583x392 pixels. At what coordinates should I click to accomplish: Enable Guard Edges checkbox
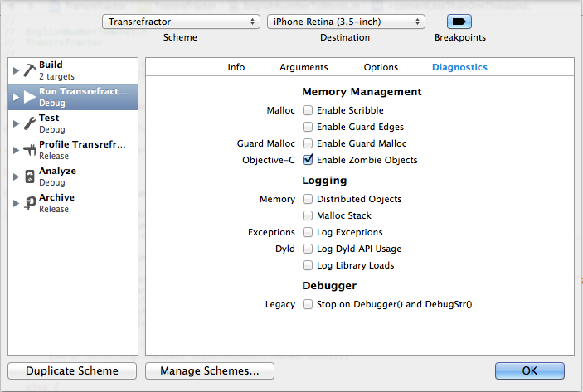[x=308, y=127]
